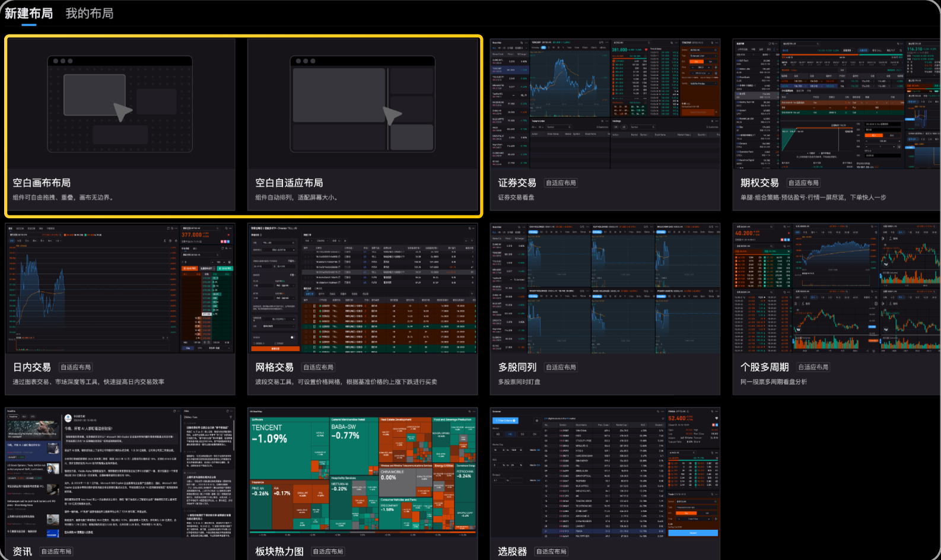The image size is (941, 560).
Task: Open the 证券交易 layout preview thumbnail
Action: (605, 104)
